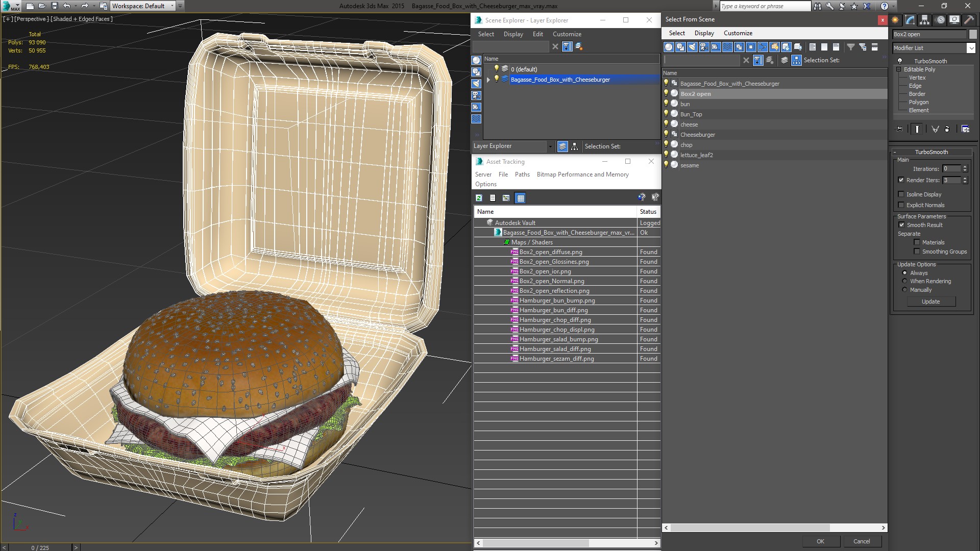The width and height of the screenshot is (980, 551).
Task: Expand the Bagasse_Food_Box_with_Cheeseburger layer arrow
Action: [488, 80]
